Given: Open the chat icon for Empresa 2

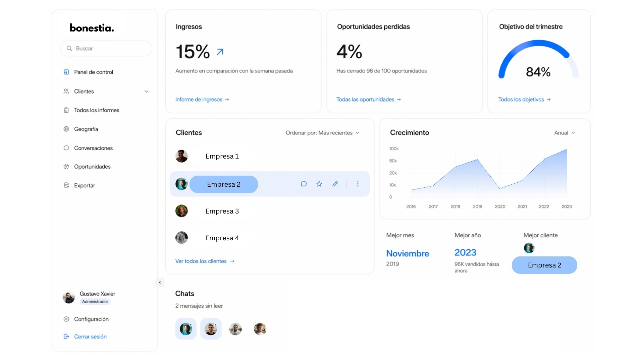Looking at the screenshot, I should click(304, 184).
